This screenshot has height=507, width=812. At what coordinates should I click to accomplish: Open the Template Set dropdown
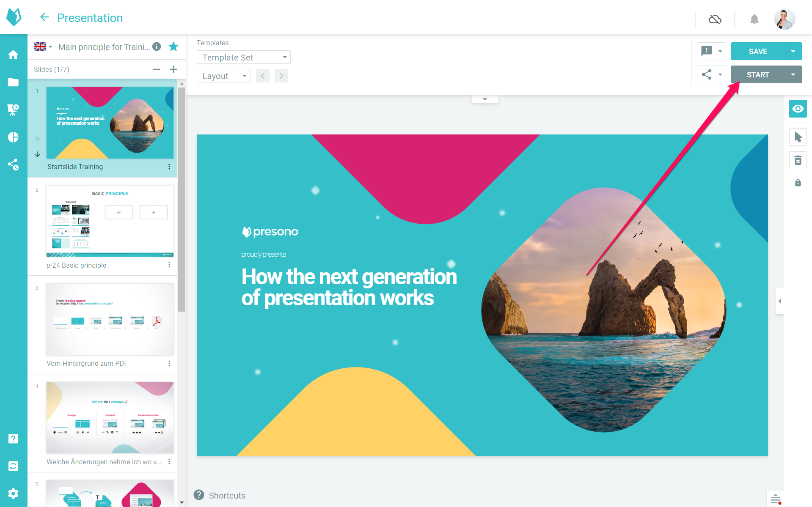(243, 58)
